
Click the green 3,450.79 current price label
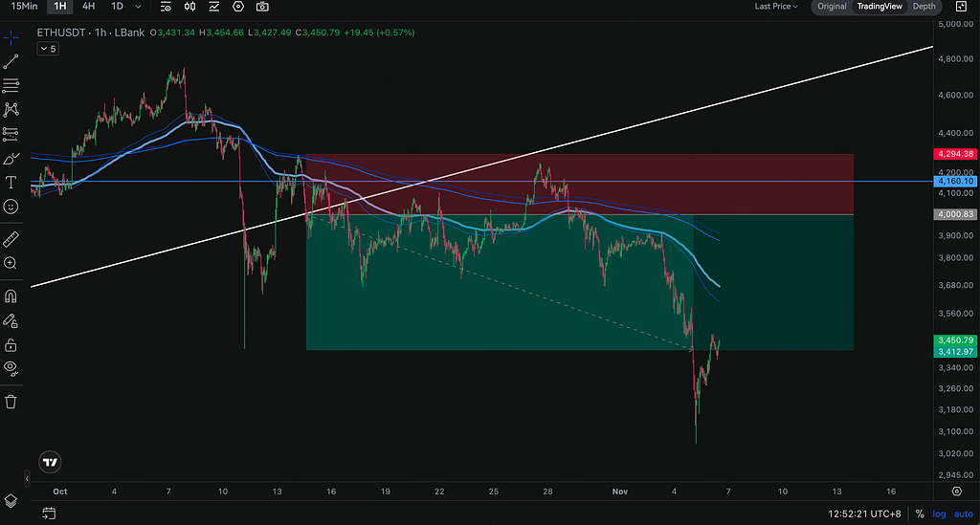point(955,340)
